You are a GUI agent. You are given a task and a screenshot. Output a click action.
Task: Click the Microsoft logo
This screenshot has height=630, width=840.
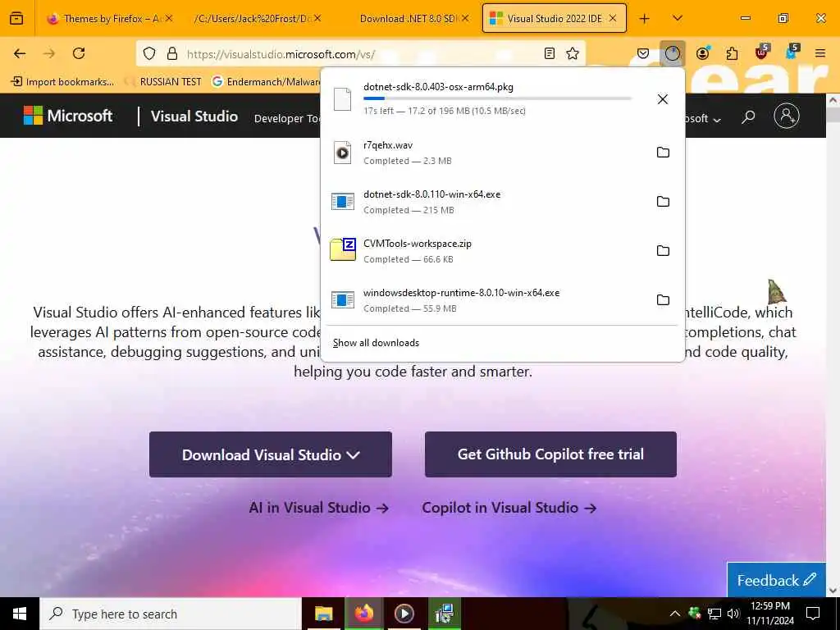pos(68,115)
